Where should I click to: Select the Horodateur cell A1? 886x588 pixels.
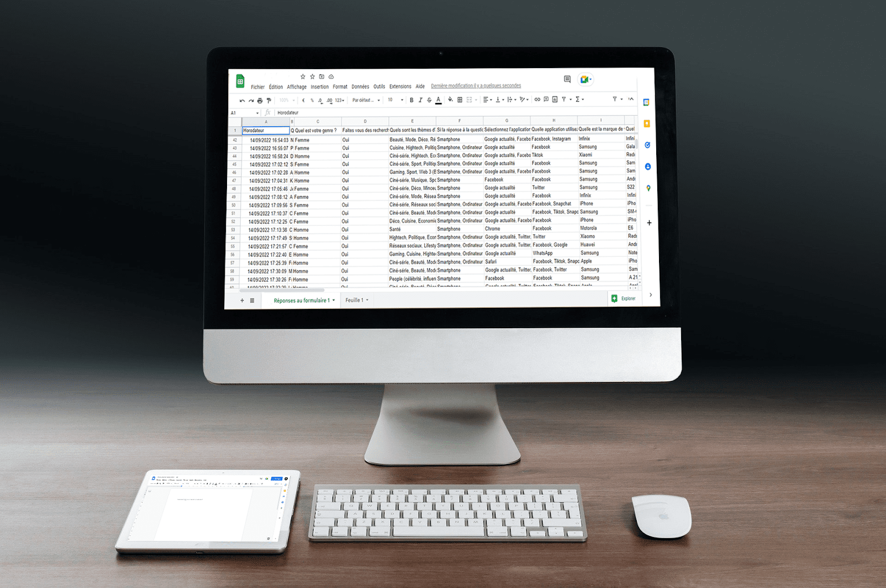266,131
